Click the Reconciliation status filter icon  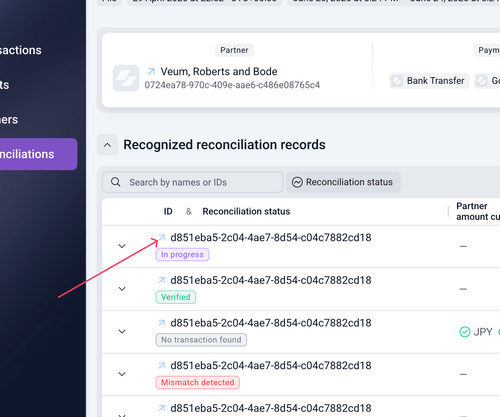pyautogui.click(x=297, y=182)
